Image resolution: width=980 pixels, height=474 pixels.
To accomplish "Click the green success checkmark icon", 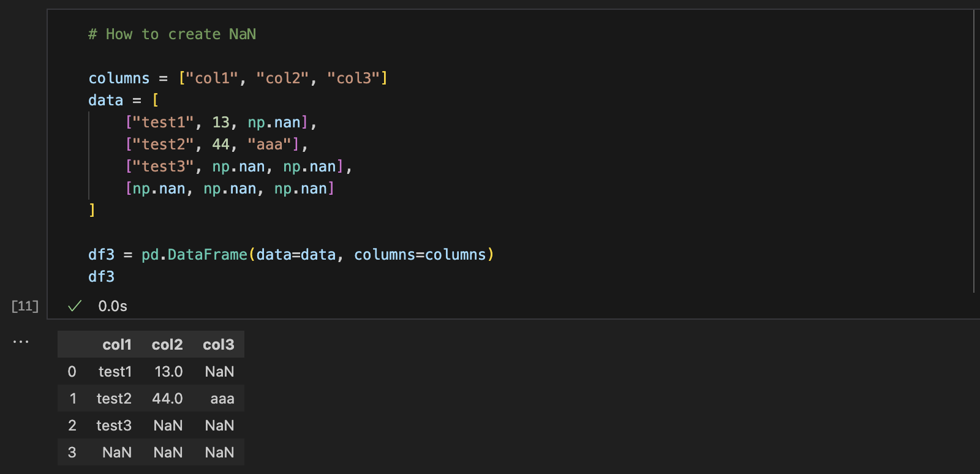I will 75,306.
